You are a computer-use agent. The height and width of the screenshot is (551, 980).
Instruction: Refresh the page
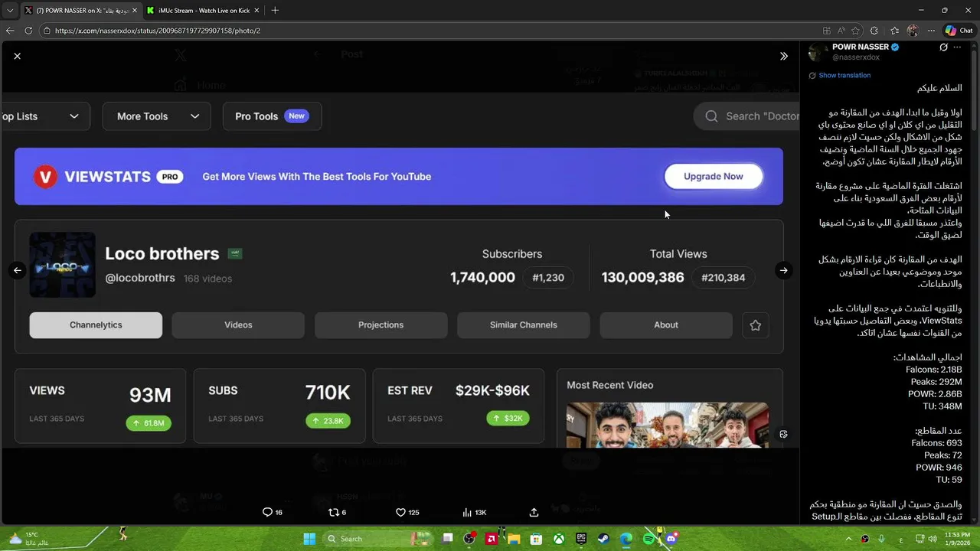tap(28, 31)
